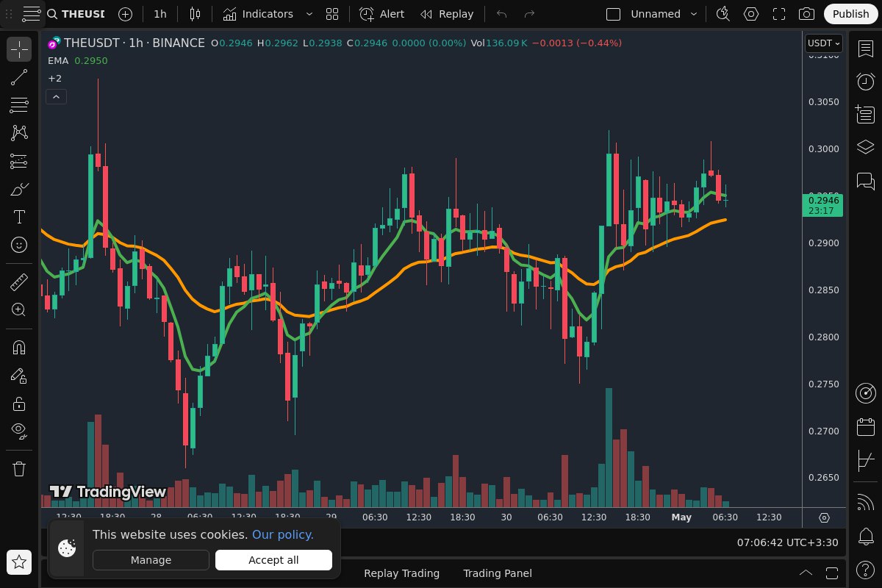Screen dimensions: 882x588
Task: Accept all cookies
Action: tap(273, 560)
